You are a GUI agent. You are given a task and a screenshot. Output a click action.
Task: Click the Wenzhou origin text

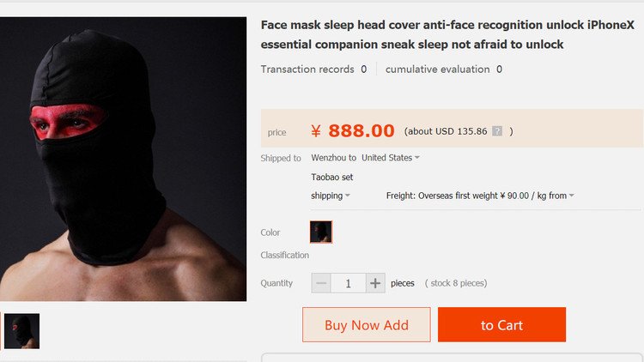(328, 158)
